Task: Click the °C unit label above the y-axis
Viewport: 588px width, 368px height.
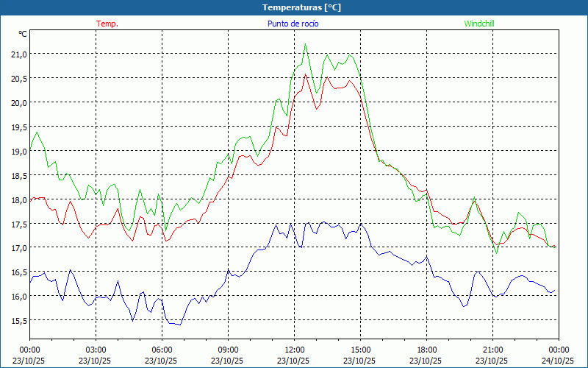Action: [23, 34]
